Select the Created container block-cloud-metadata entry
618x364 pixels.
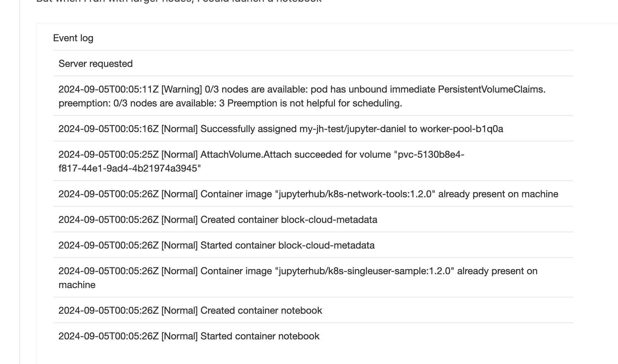(289, 220)
